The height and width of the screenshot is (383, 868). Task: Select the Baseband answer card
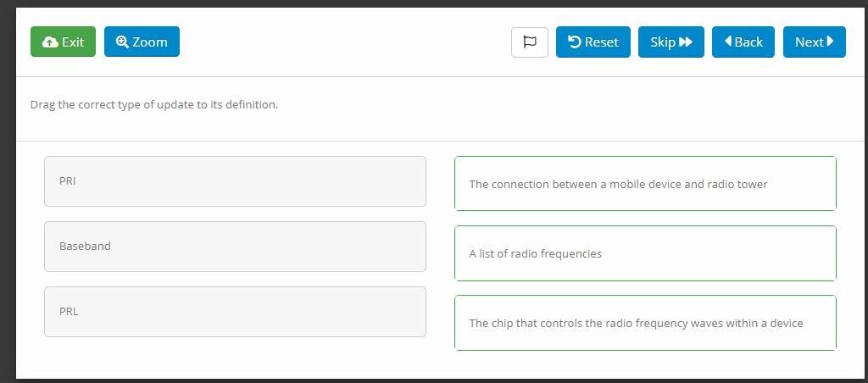235,247
